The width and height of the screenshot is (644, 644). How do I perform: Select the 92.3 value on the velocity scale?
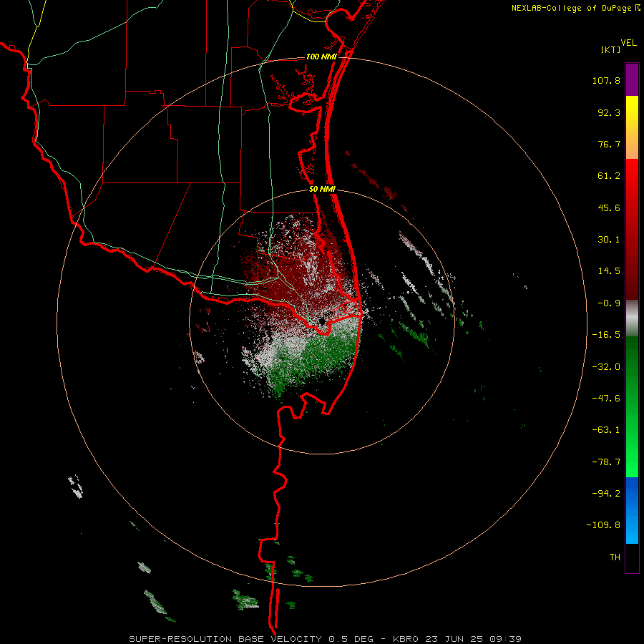coord(609,112)
